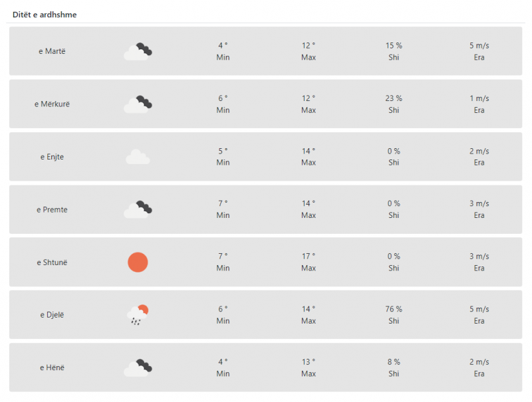Click the e Djelë day label

[52, 315]
